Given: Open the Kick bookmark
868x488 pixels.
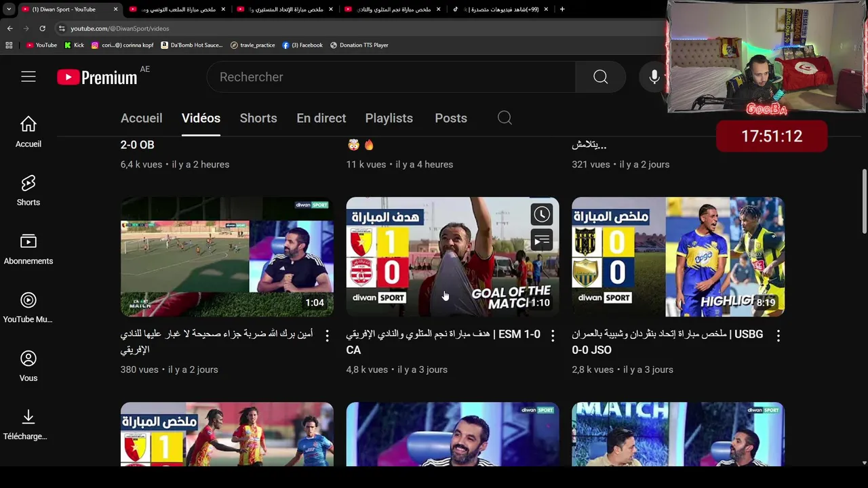Looking at the screenshot, I should [74, 45].
